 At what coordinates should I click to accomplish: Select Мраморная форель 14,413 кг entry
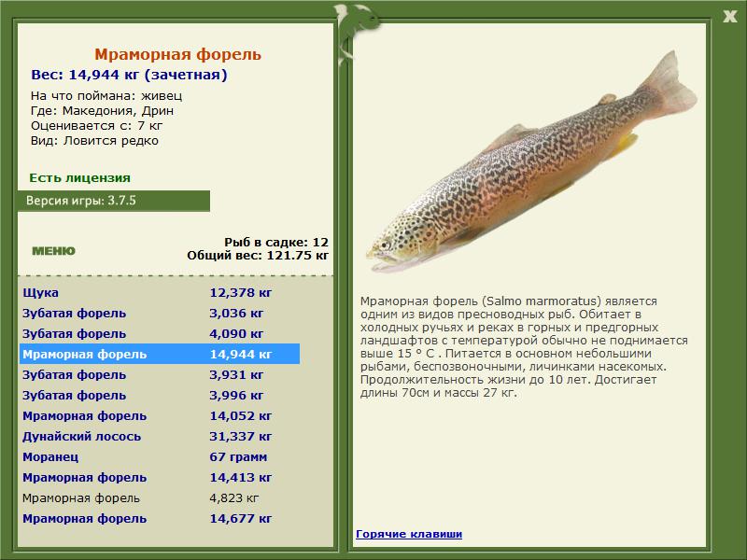coord(159,478)
